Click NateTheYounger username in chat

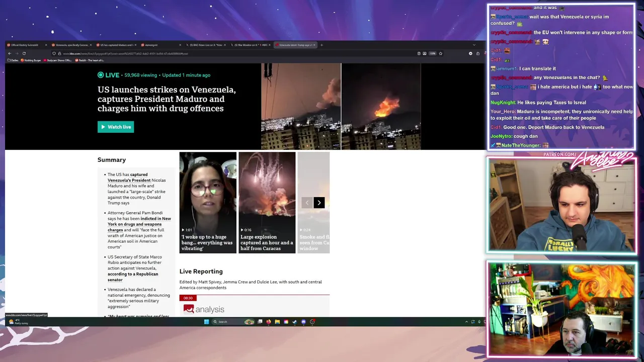521,145
